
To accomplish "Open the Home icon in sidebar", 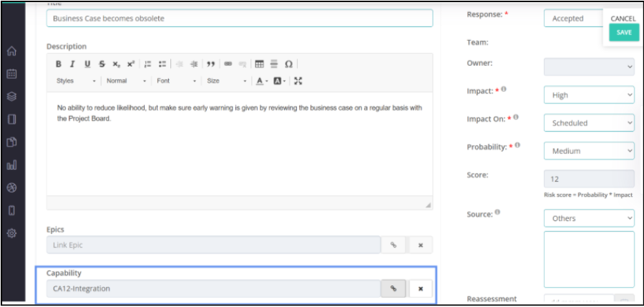I will point(12,52).
